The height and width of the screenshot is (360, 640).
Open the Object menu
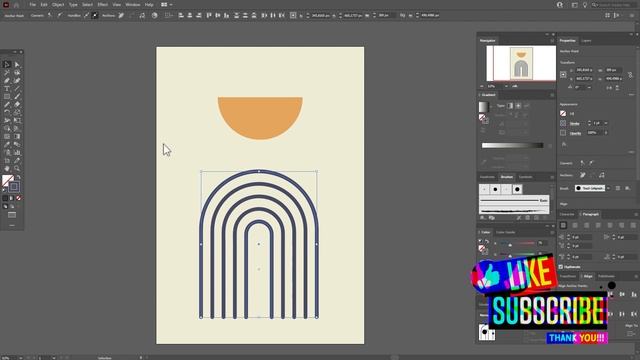point(58,4)
